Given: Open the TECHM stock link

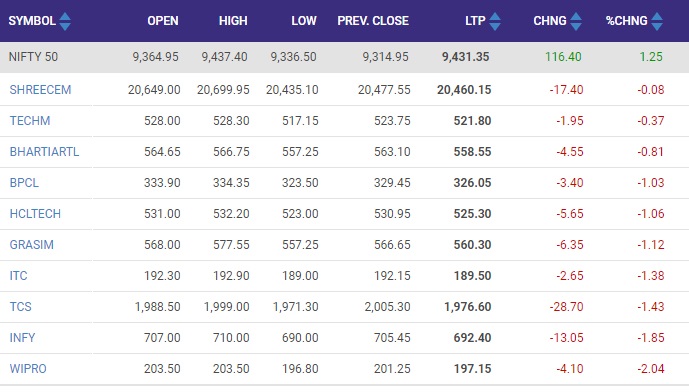Looking at the screenshot, I should tap(30, 121).
